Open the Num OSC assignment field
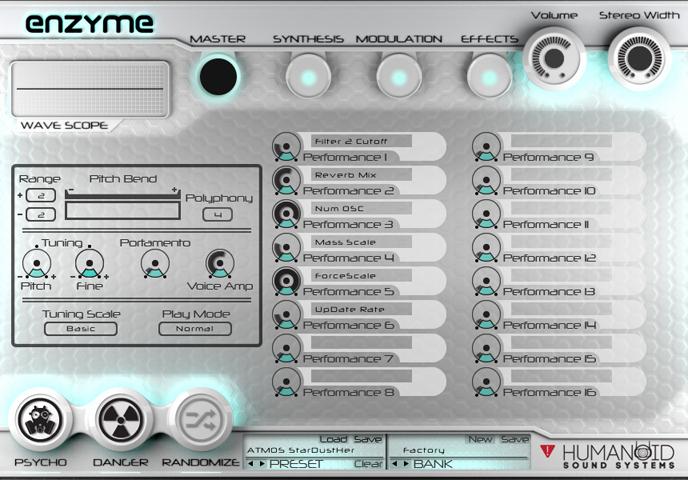Viewport: 688px width, 480px height. [x=361, y=208]
